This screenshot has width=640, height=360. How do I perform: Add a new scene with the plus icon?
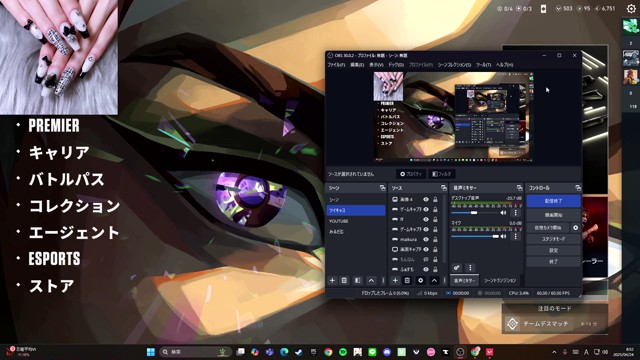pos(332,280)
